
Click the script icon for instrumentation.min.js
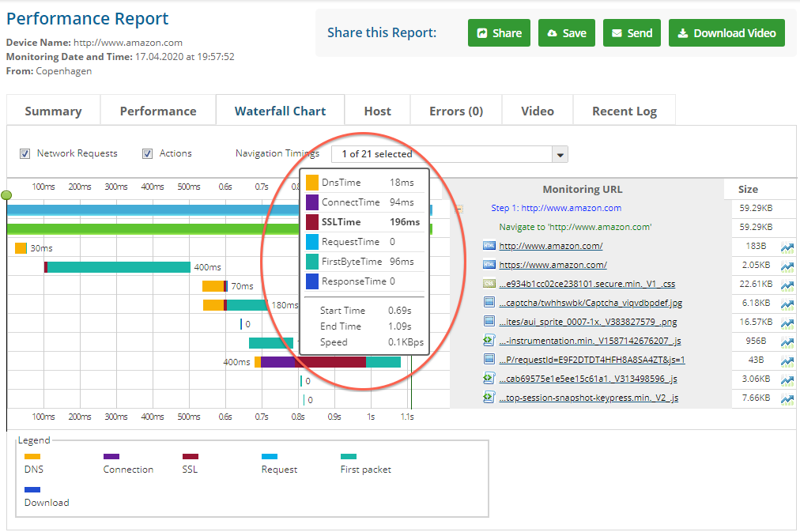tap(489, 341)
